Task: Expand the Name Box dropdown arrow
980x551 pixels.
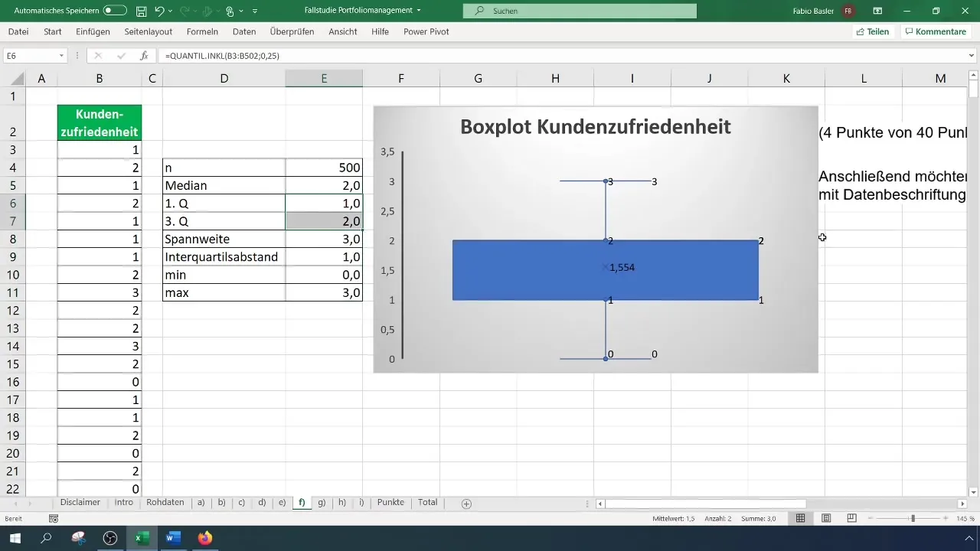Action: (x=61, y=56)
